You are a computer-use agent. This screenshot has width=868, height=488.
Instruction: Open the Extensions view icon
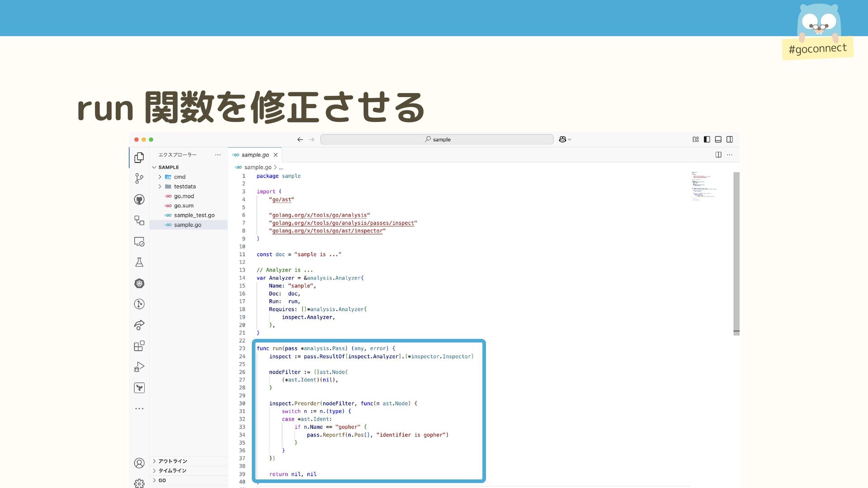[139, 346]
